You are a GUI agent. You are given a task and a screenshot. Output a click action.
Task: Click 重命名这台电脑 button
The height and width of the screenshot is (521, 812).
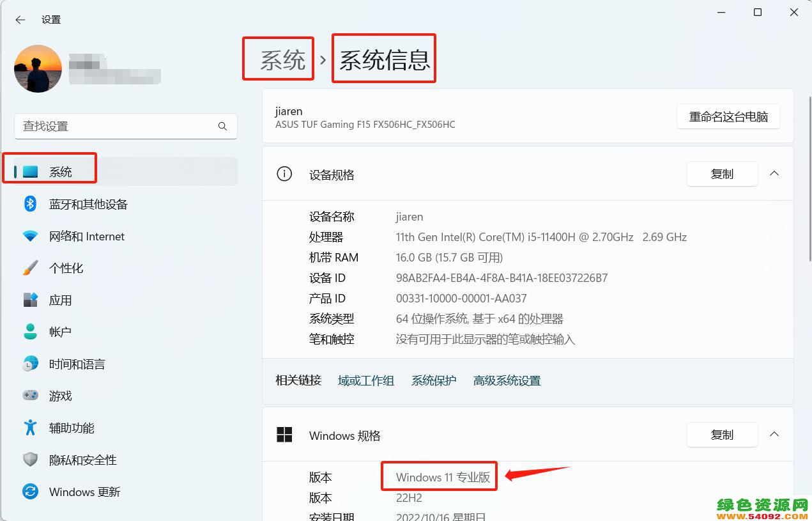[728, 116]
